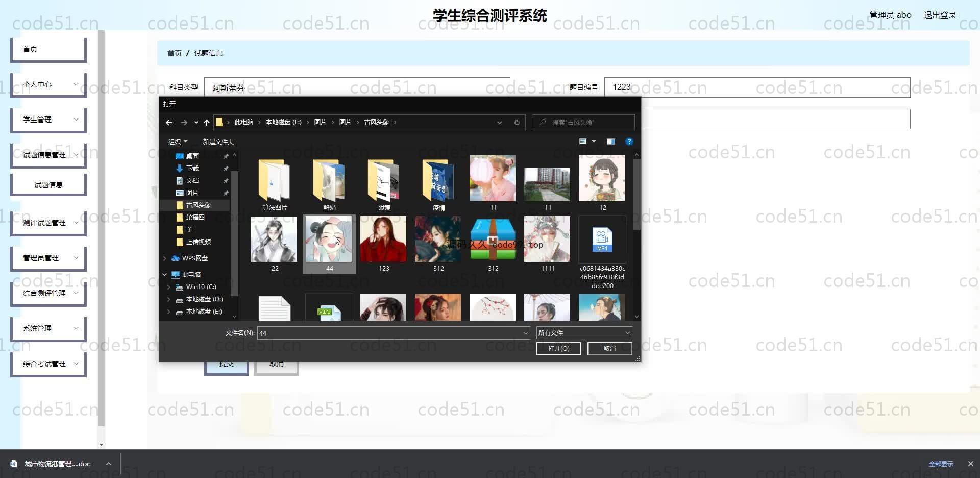Expand 学生管理 sidebar menu
The height and width of the screenshot is (478, 980).
[x=48, y=119]
